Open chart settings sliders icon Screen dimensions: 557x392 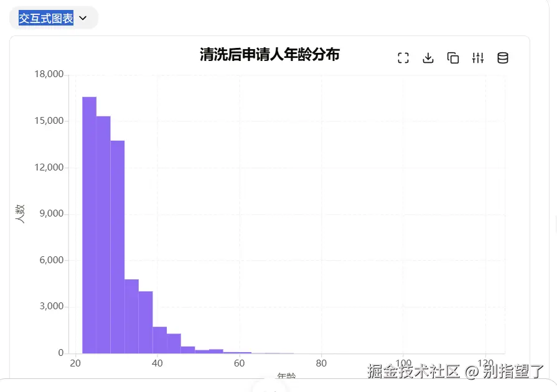478,58
